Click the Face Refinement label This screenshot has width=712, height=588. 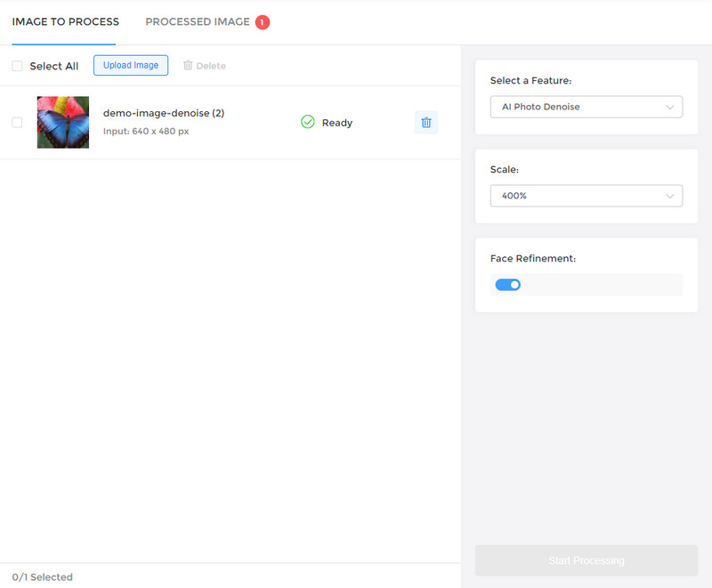(533, 259)
